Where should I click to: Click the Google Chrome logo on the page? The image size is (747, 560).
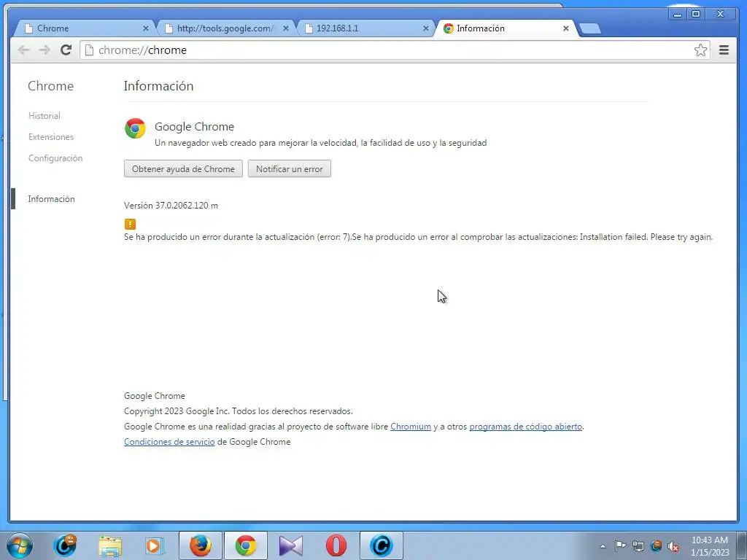click(x=135, y=128)
